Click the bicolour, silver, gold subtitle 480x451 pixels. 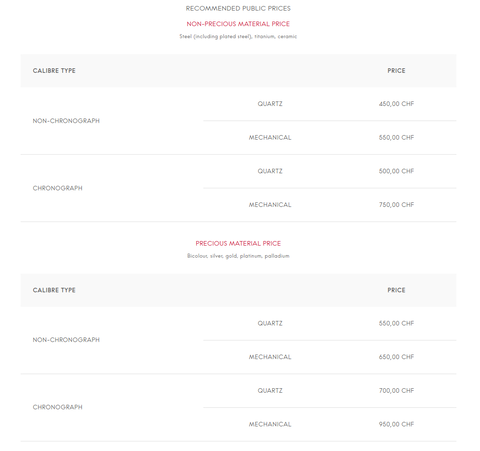click(x=238, y=256)
